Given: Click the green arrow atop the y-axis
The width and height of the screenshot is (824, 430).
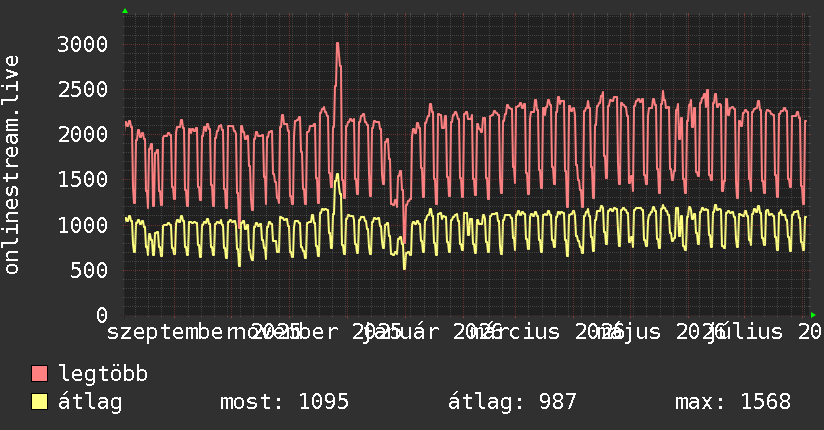Looking at the screenshot, I should tap(125, 11).
